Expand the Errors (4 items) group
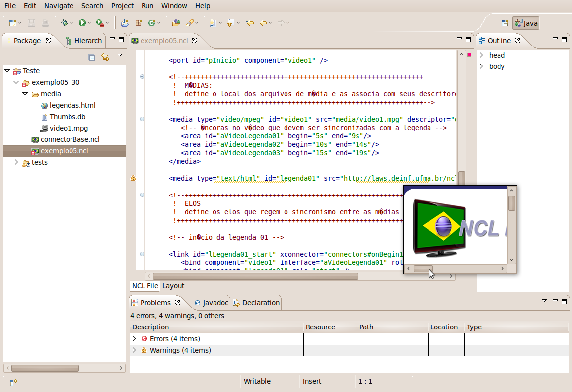 click(134, 339)
